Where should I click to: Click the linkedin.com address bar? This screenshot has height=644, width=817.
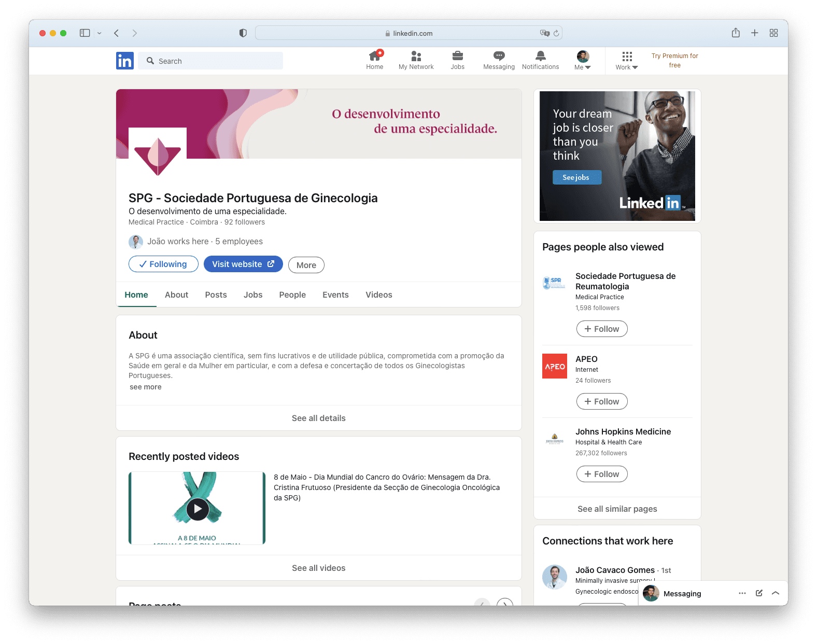[408, 33]
